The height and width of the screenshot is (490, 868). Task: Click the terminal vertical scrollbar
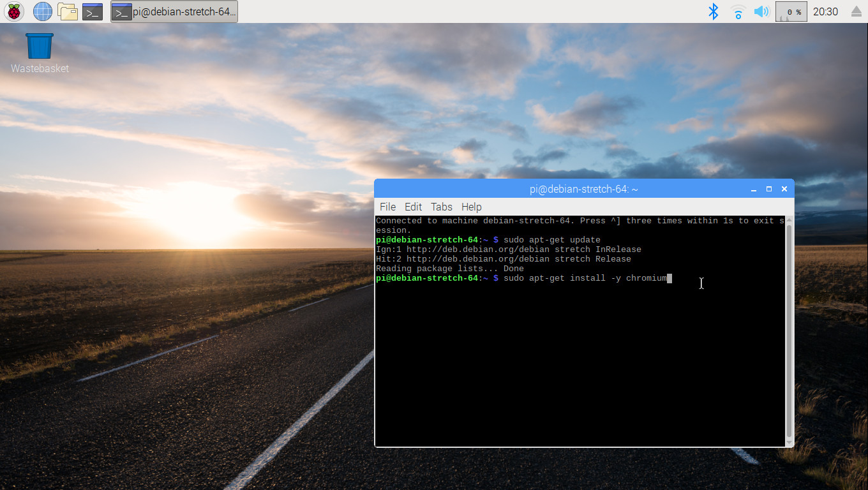click(x=789, y=330)
